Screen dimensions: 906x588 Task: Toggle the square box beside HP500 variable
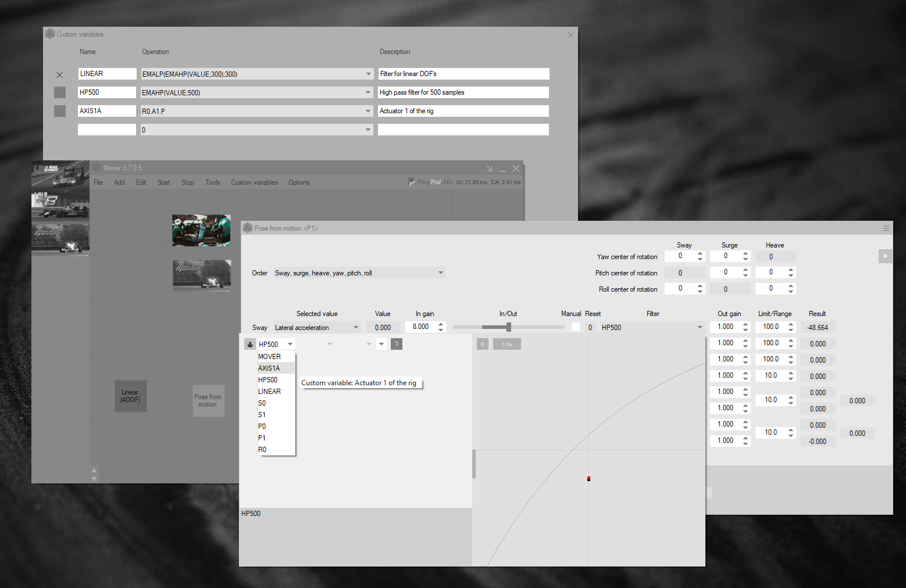pyautogui.click(x=60, y=92)
